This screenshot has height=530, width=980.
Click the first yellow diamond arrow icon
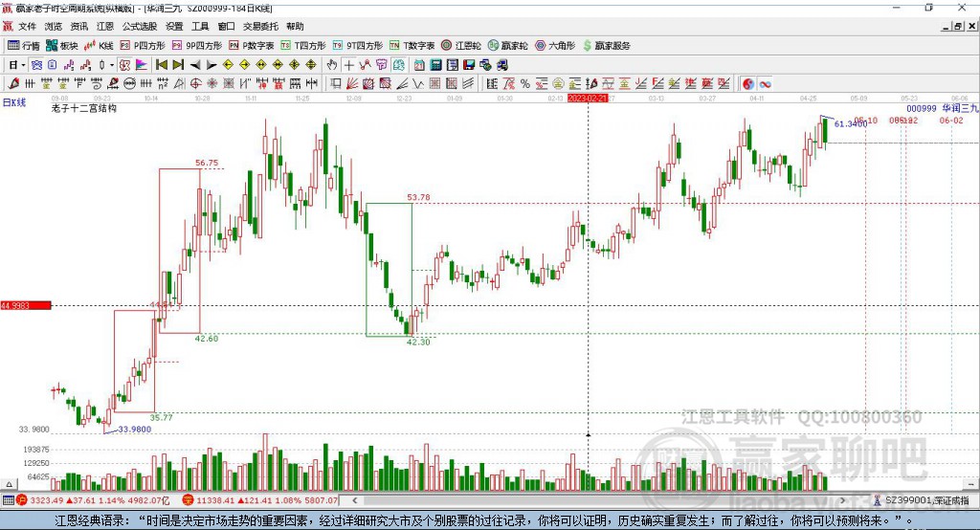(228, 65)
